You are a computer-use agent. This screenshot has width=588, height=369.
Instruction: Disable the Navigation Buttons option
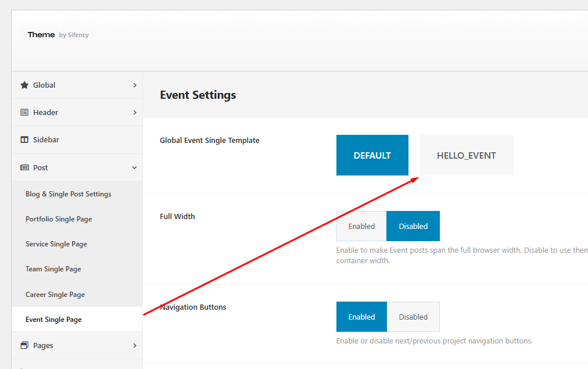point(413,317)
